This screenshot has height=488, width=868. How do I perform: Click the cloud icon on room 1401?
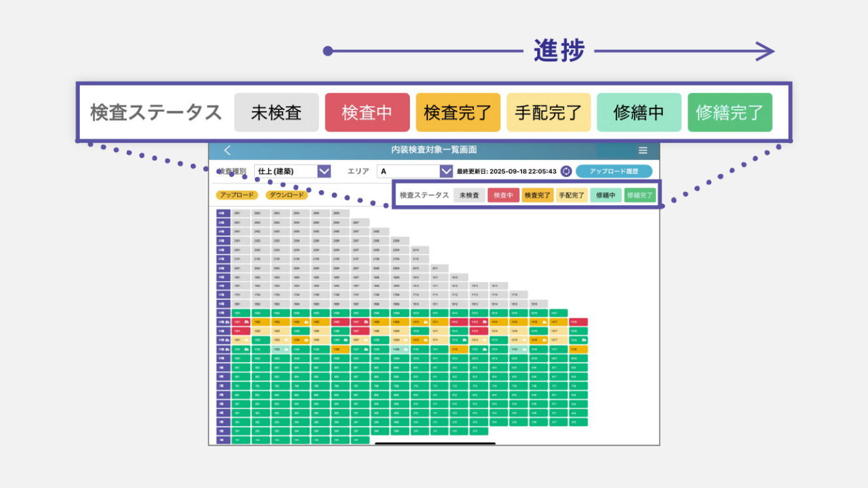point(246,322)
